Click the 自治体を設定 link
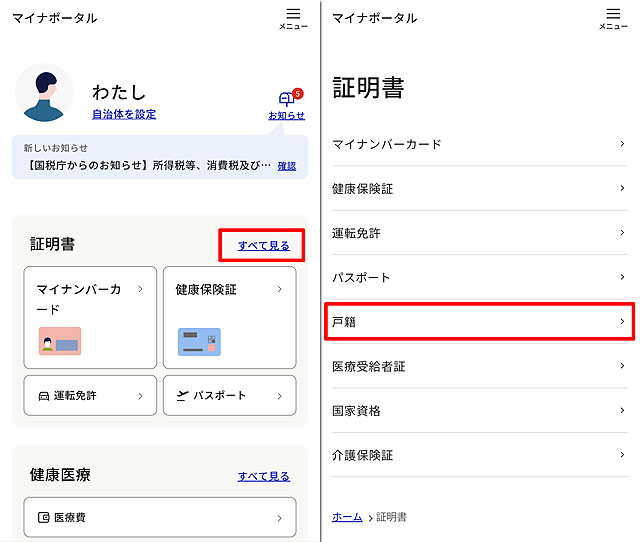This screenshot has height=542, width=640. (x=124, y=114)
